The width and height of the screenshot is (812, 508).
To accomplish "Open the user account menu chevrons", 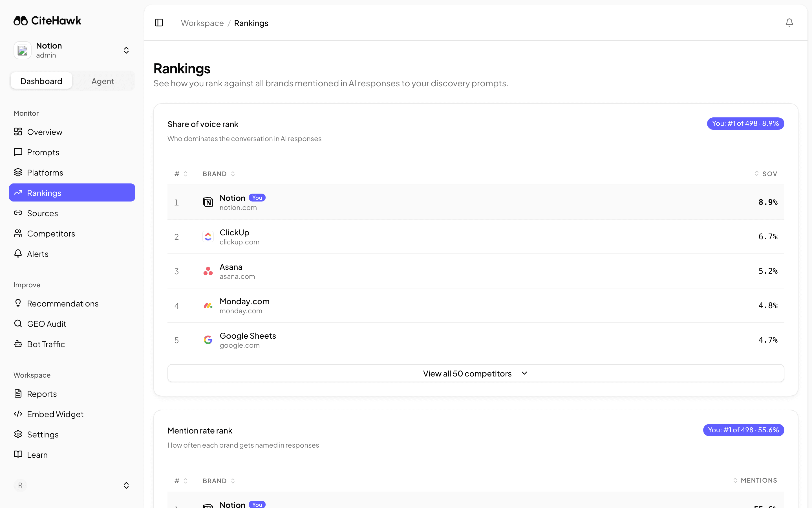I will (126, 485).
